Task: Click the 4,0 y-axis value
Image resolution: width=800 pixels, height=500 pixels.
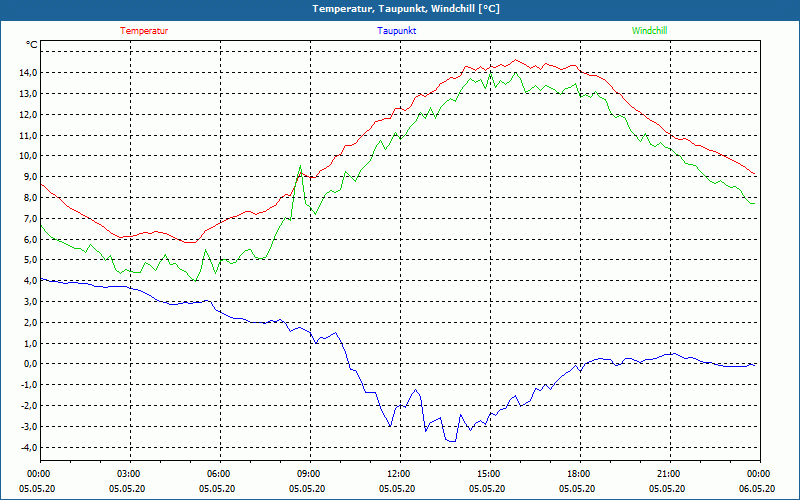Action: click(31, 281)
